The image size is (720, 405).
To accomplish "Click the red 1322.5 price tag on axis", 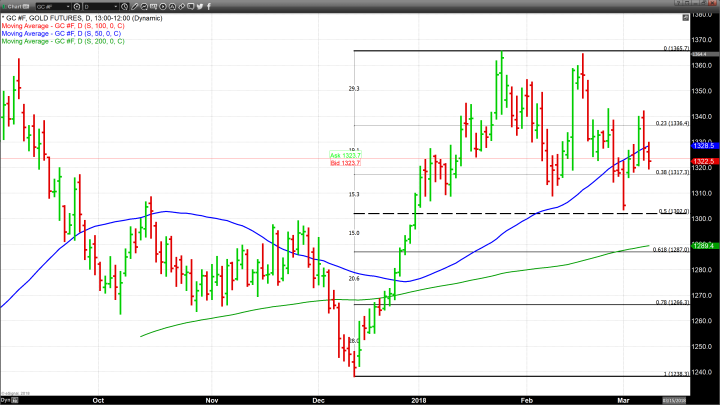I will (x=704, y=161).
